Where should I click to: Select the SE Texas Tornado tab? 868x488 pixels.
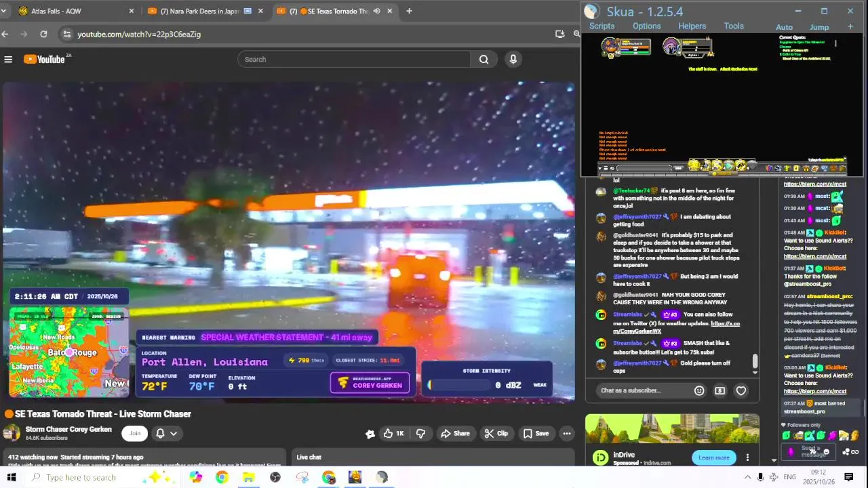click(334, 11)
